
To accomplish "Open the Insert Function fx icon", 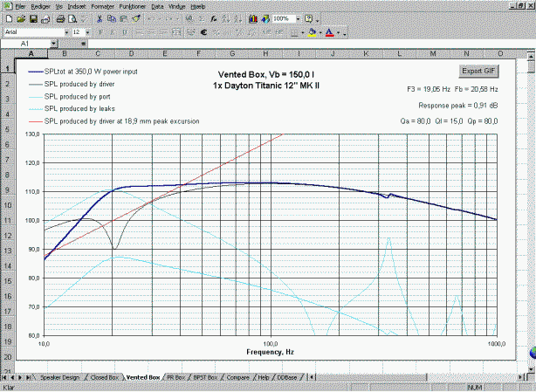I will pos(214,19).
